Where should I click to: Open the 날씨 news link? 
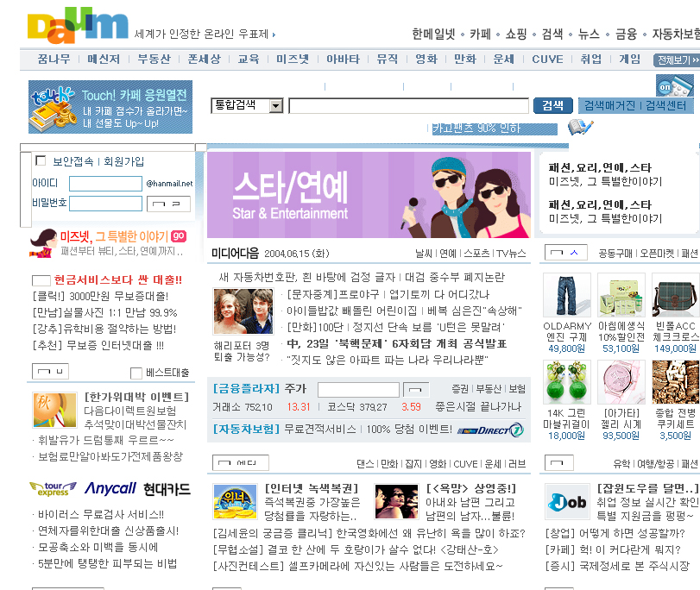(424, 254)
